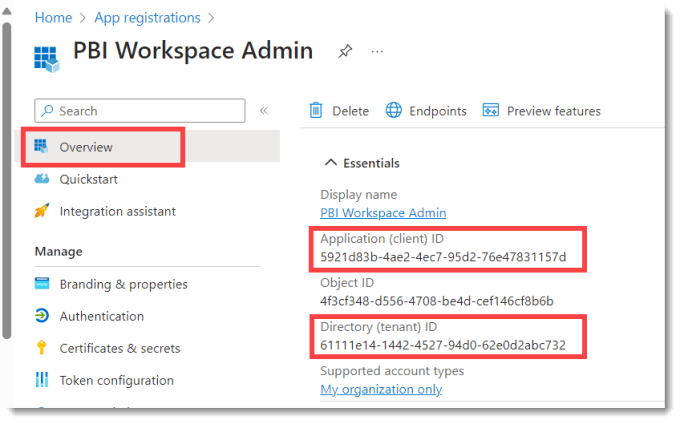Open the PBI Workspace Admin display name link
The width and height of the screenshot is (680, 424).
tap(383, 213)
